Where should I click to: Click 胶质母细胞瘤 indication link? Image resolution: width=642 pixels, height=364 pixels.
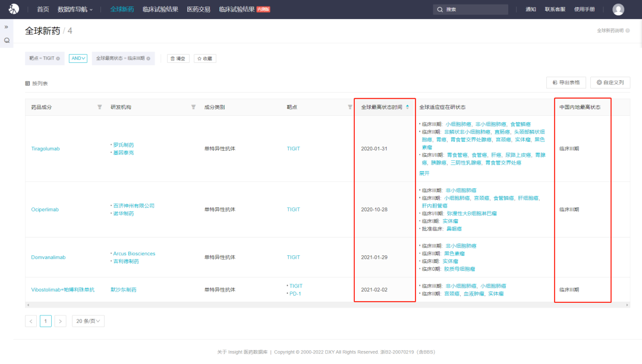pyautogui.click(x=460, y=269)
